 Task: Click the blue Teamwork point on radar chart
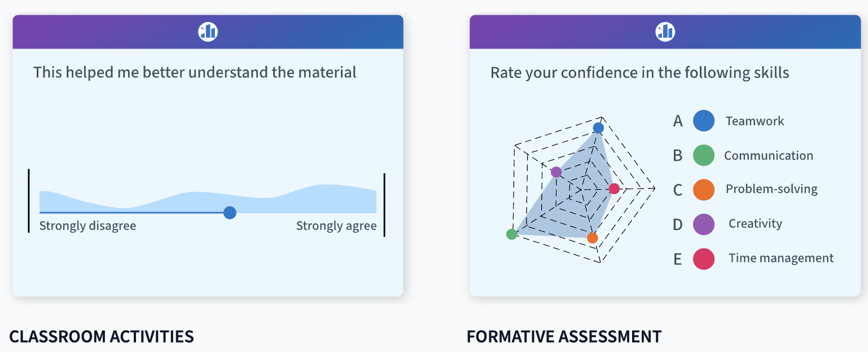click(x=598, y=128)
